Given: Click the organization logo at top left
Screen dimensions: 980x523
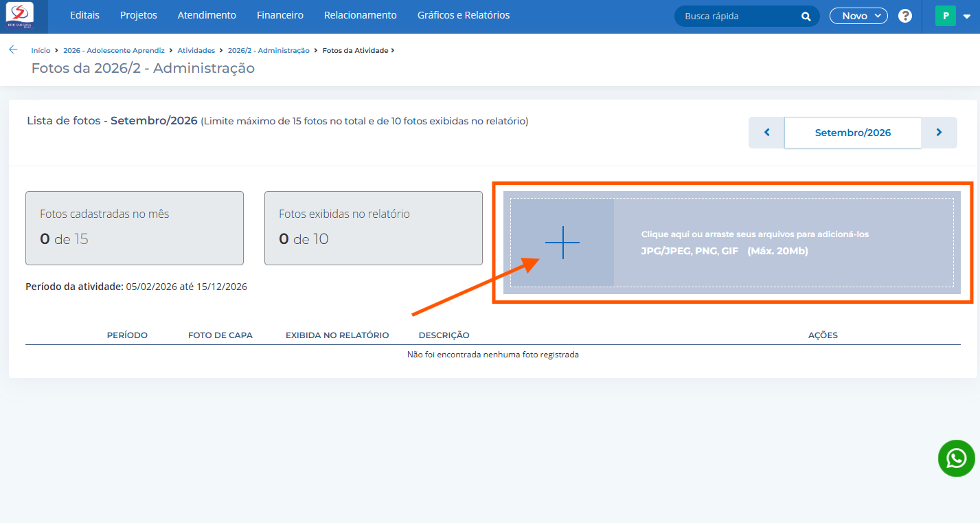Looking at the screenshot, I should (20, 16).
